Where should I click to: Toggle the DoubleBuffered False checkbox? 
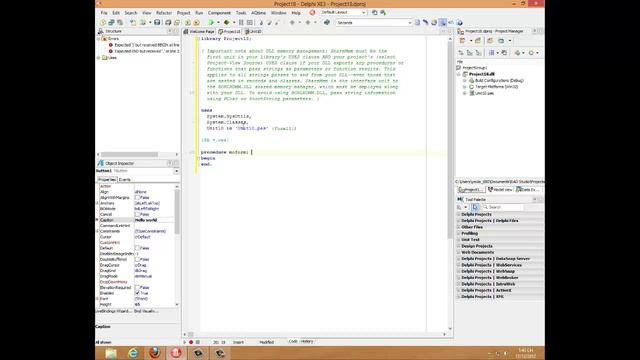[138, 259]
